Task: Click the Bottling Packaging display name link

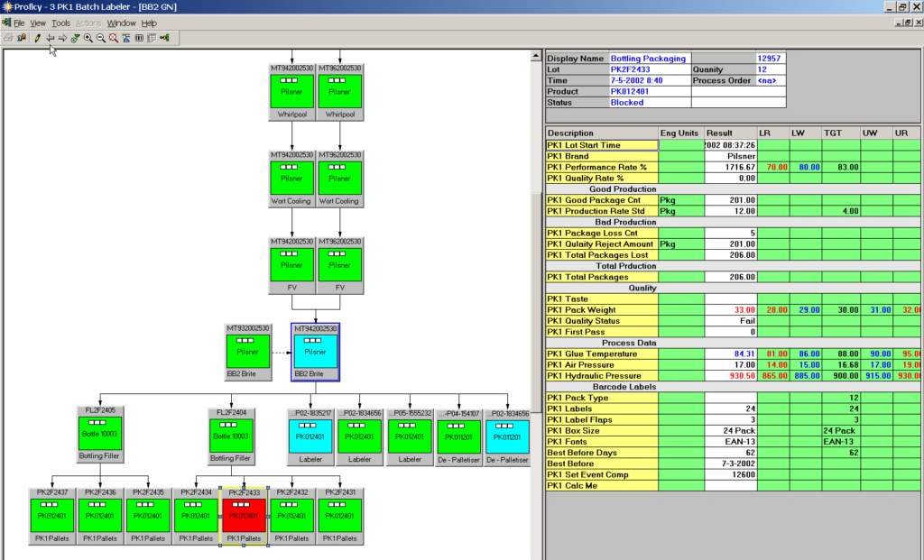Action: [x=649, y=58]
